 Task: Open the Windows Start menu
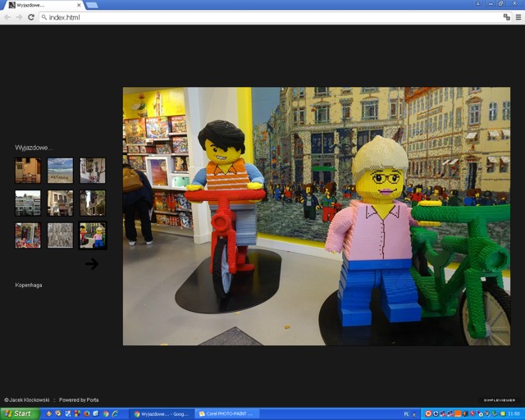(18, 413)
